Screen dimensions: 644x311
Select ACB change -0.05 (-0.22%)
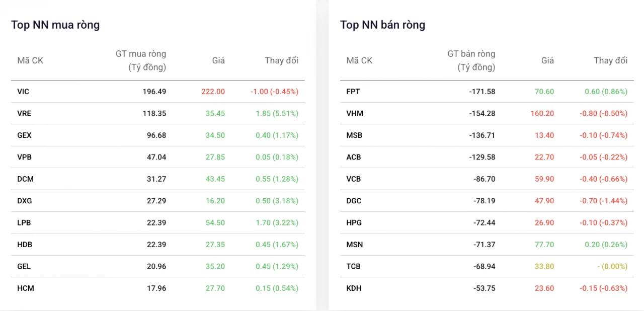[x=603, y=157]
